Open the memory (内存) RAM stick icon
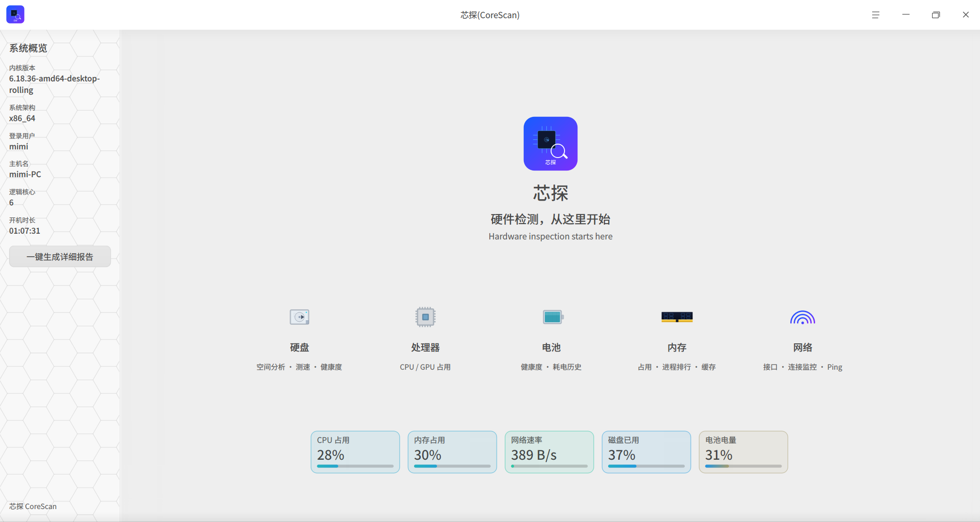The image size is (980, 522). tap(677, 317)
